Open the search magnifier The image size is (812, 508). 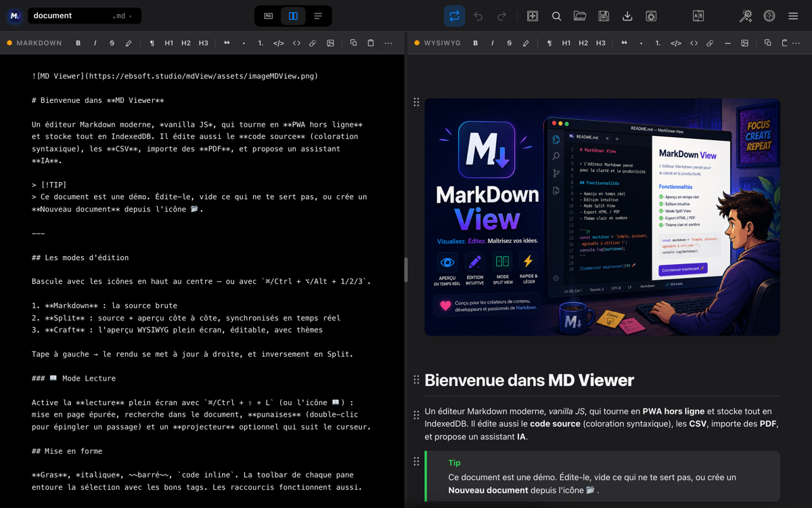[x=556, y=16]
